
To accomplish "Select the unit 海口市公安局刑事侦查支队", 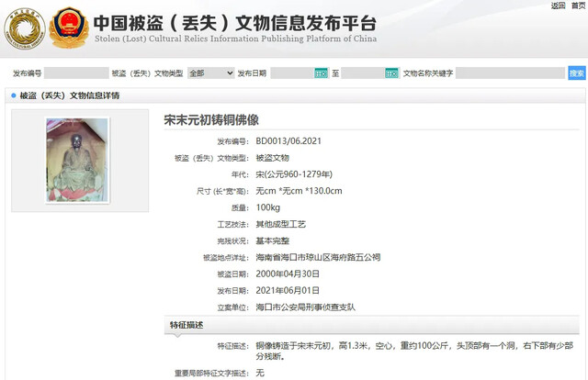I will 305,307.
